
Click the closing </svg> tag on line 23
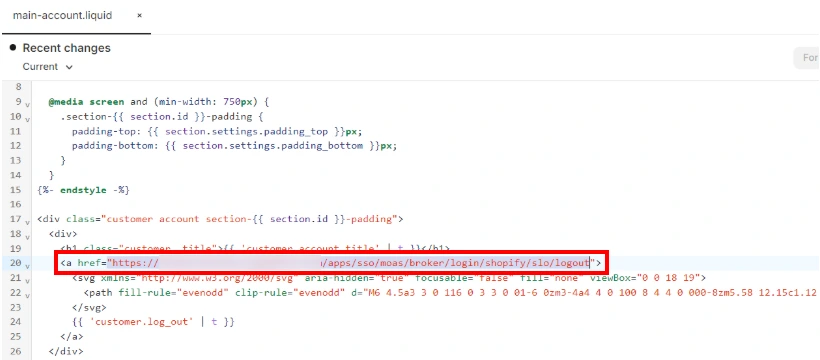(x=89, y=307)
